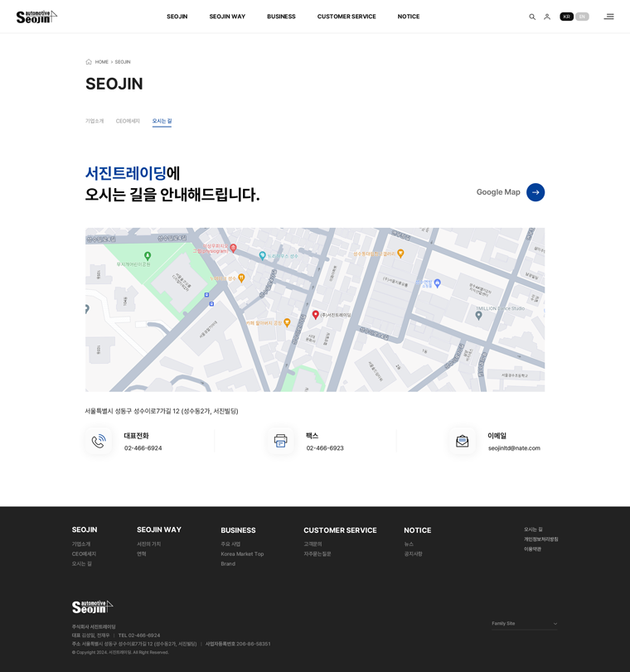
Task: Click 이용약관 link in footer
Action: tap(532, 549)
